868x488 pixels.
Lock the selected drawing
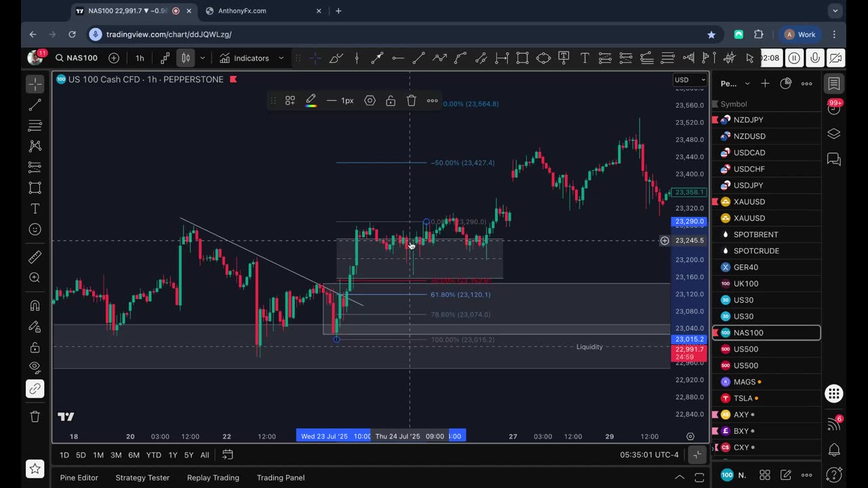click(x=391, y=100)
